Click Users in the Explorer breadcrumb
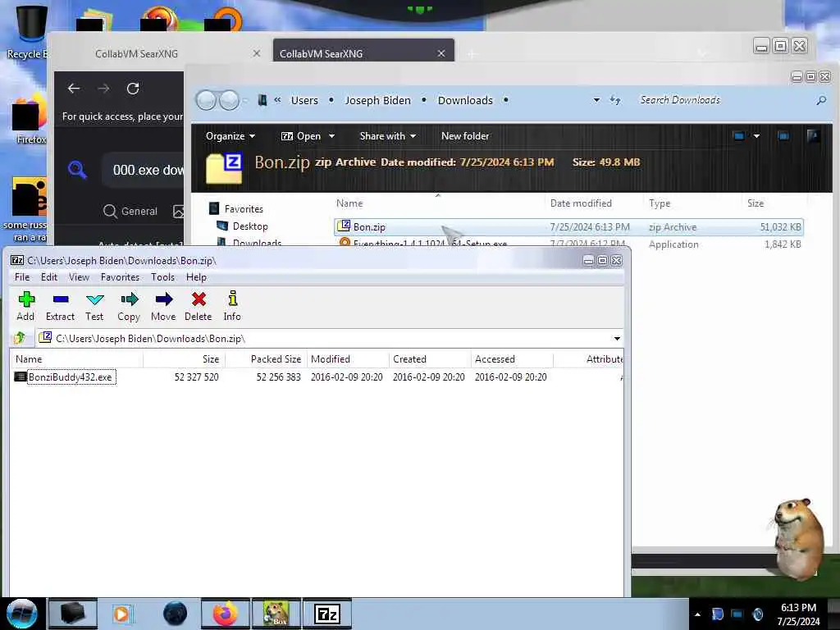This screenshot has height=630, width=840. pyautogui.click(x=304, y=100)
